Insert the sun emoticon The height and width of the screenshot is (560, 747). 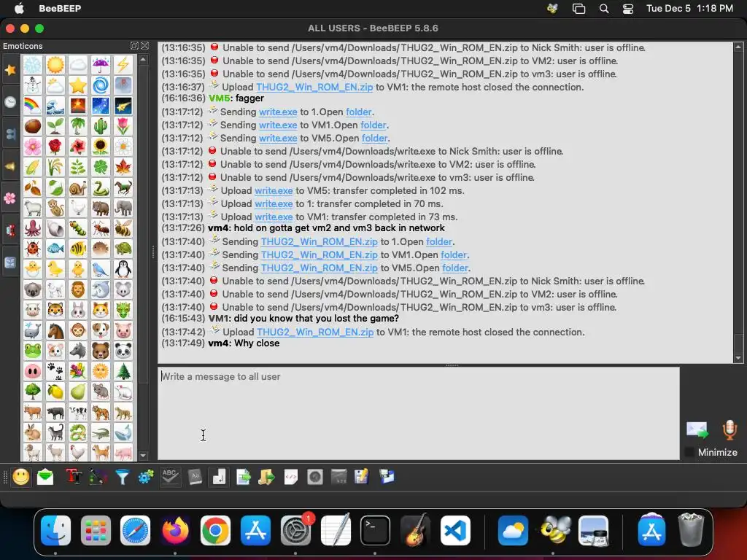(55, 65)
